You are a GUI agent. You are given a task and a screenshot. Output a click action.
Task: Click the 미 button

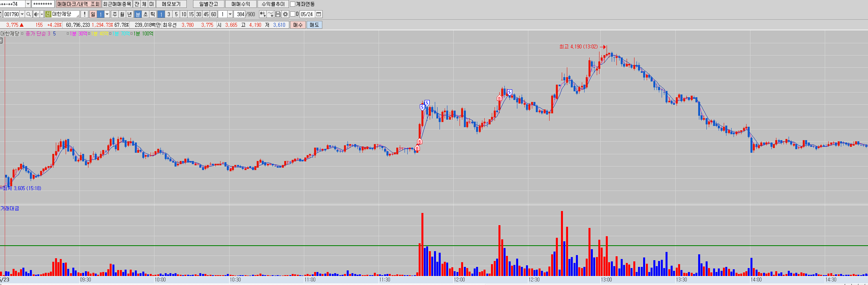(x=151, y=4)
